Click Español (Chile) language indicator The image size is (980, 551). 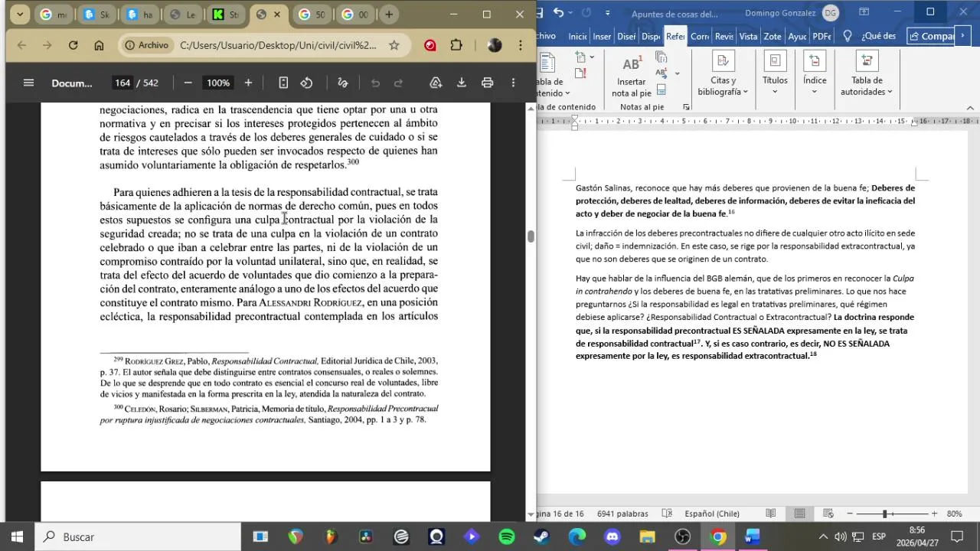tap(712, 514)
